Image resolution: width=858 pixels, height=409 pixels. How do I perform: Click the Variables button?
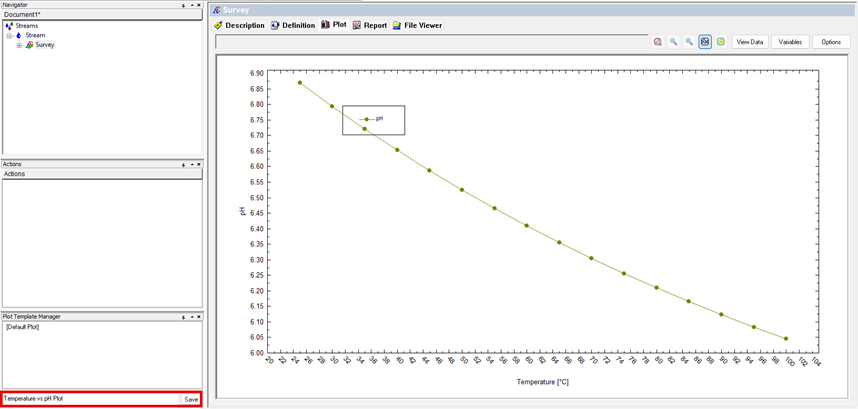click(x=790, y=42)
